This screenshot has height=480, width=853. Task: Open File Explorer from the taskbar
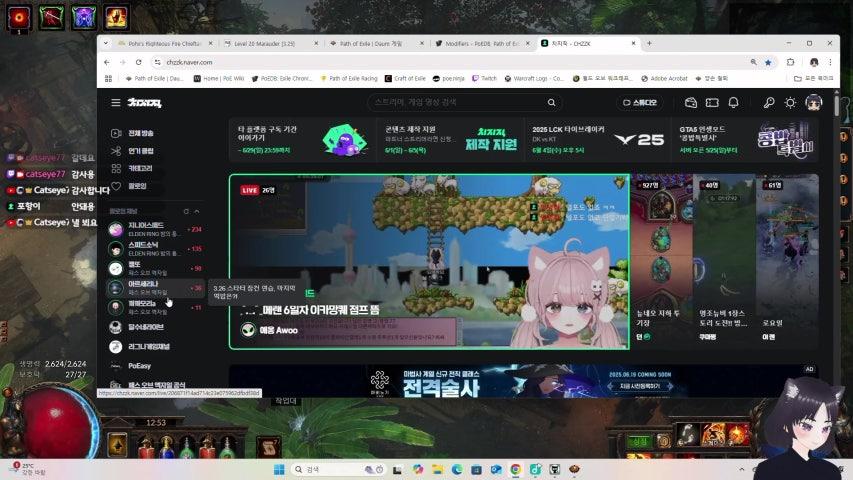[x=437, y=469]
